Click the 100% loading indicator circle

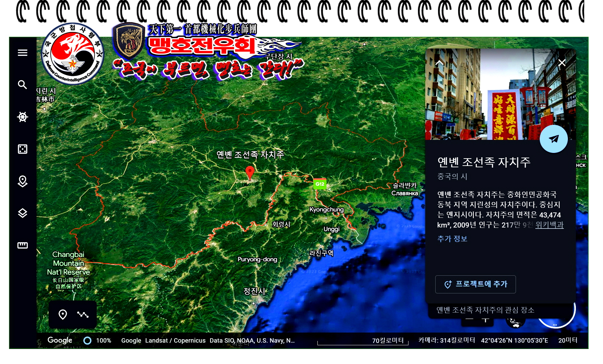coord(87,341)
